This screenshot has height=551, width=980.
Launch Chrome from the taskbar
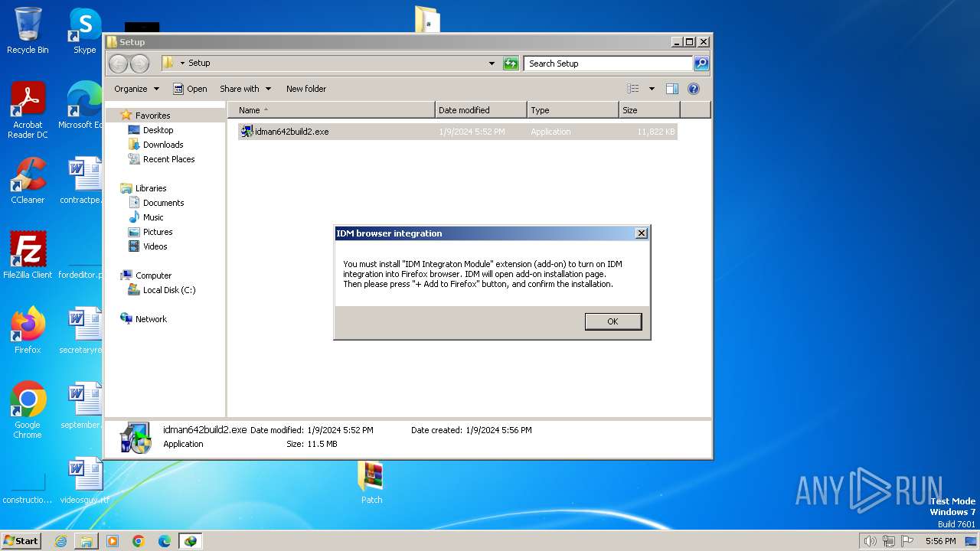(139, 541)
